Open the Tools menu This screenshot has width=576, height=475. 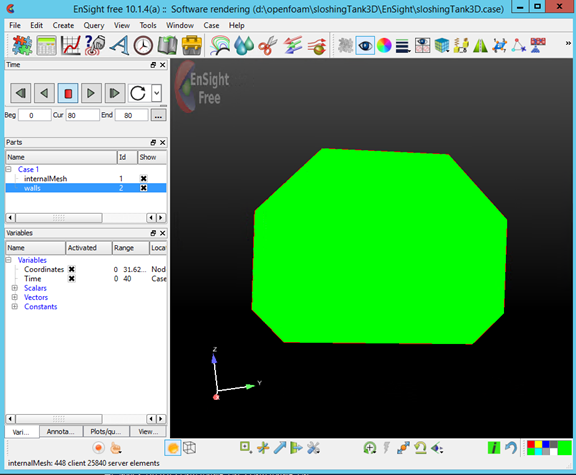point(148,25)
